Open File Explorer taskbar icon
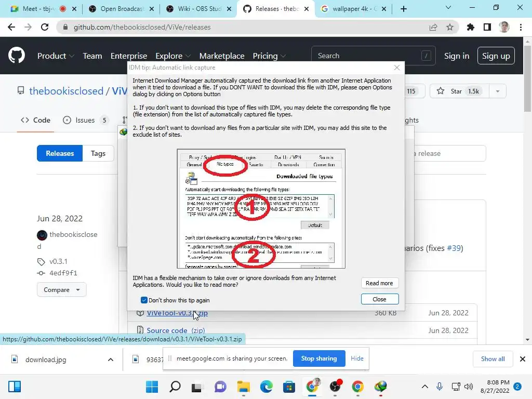Screen dimensions: 532x399 243,387
